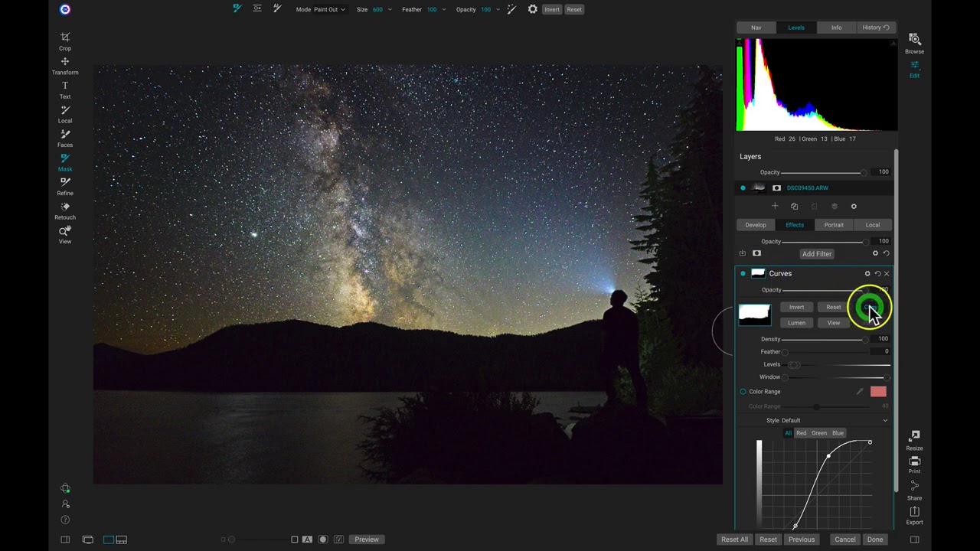Click the Color Range red swatch

(x=878, y=392)
